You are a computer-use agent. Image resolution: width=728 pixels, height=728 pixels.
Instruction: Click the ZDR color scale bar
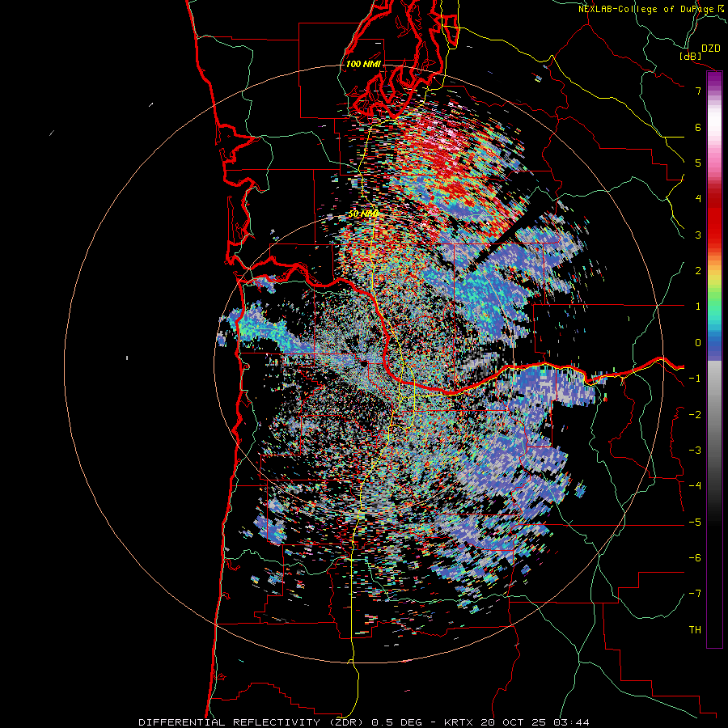point(714,359)
